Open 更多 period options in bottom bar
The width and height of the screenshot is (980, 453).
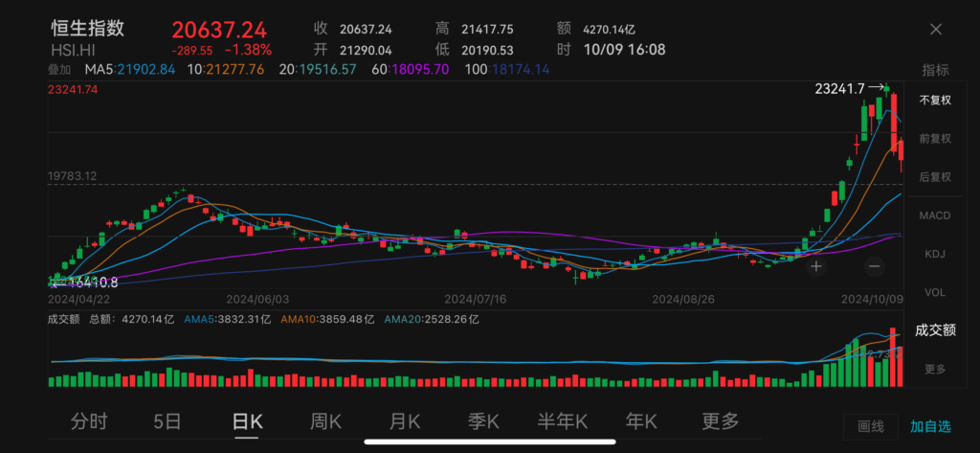point(720,421)
